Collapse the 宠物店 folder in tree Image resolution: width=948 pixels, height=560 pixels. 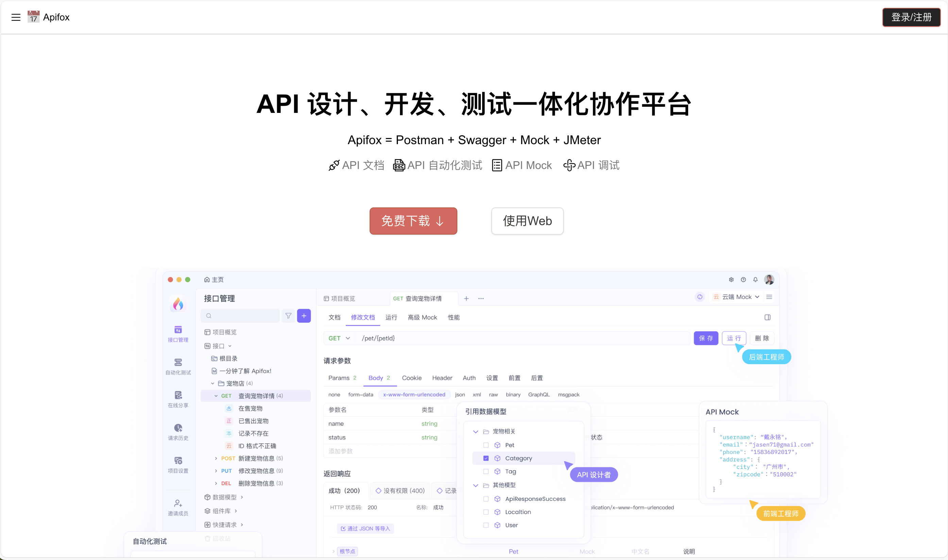point(213,384)
